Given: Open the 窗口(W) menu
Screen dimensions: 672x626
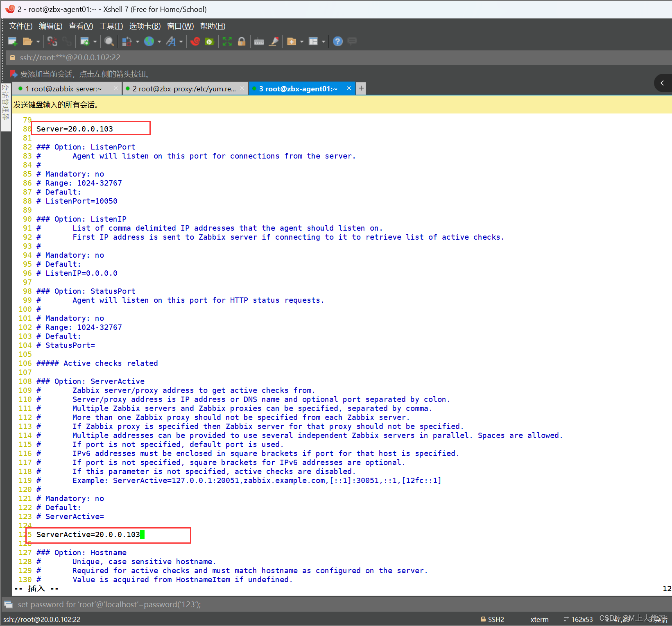Looking at the screenshot, I should pyautogui.click(x=181, y=26).
